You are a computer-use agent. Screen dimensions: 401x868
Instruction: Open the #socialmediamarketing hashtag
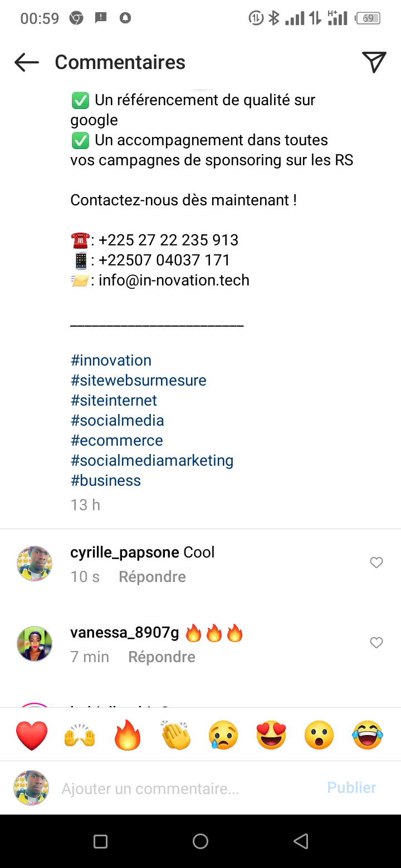tap(151, 461)
